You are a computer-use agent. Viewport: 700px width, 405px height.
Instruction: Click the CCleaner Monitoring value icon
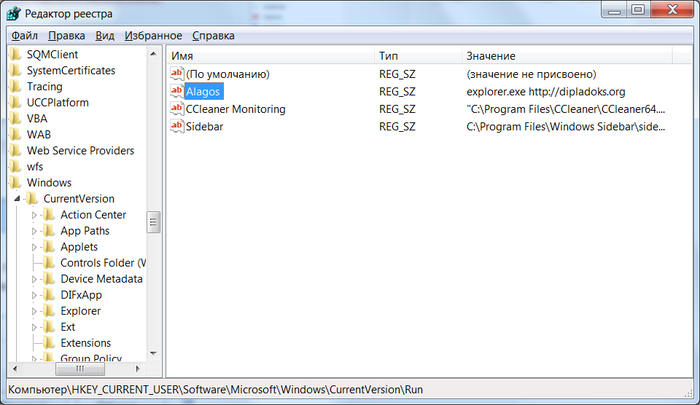click(x=177, y=108)
